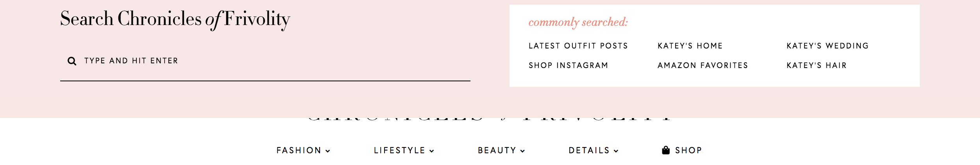Open the Latest Outfit Posts link
This screenshot has height=165, width=980.
click(578, 46)
